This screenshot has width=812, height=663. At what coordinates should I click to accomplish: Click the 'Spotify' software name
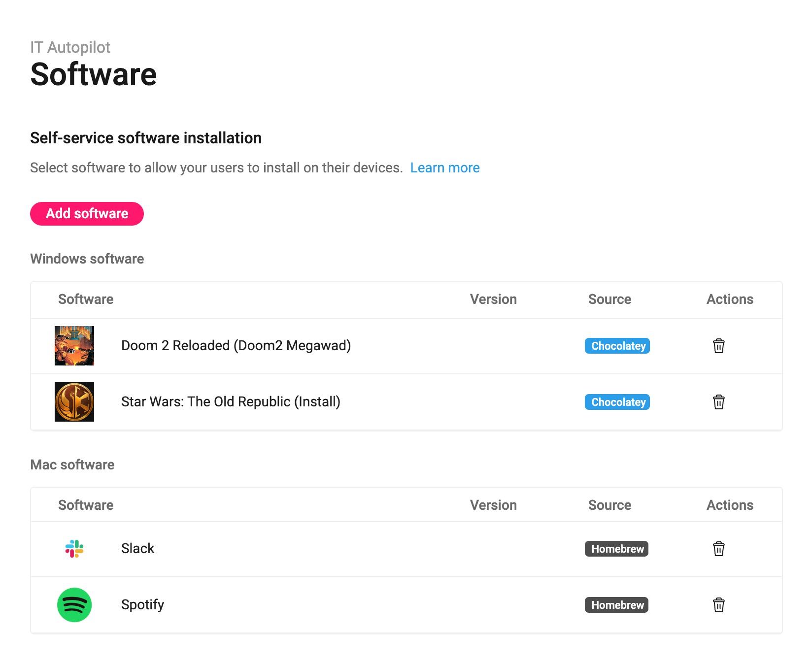pos(142,605)
